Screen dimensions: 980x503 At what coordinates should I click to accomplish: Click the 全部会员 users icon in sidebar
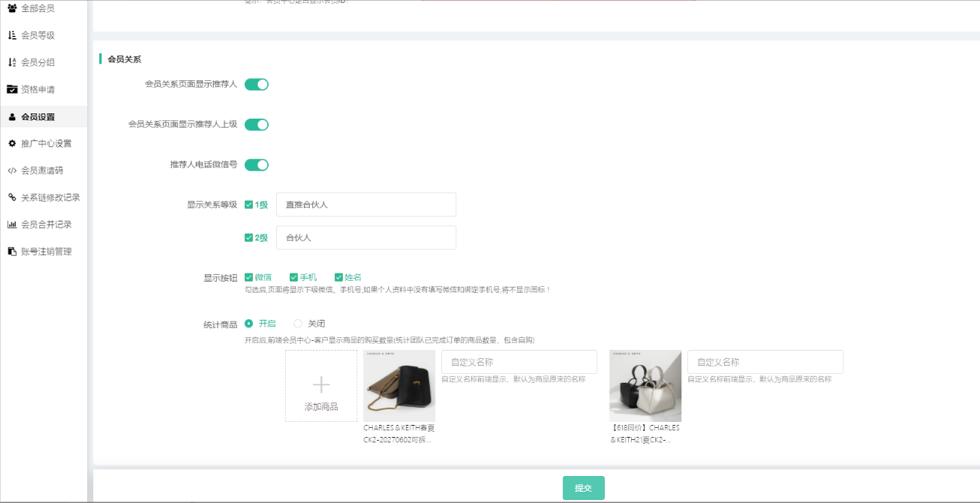tap(12, 8)
